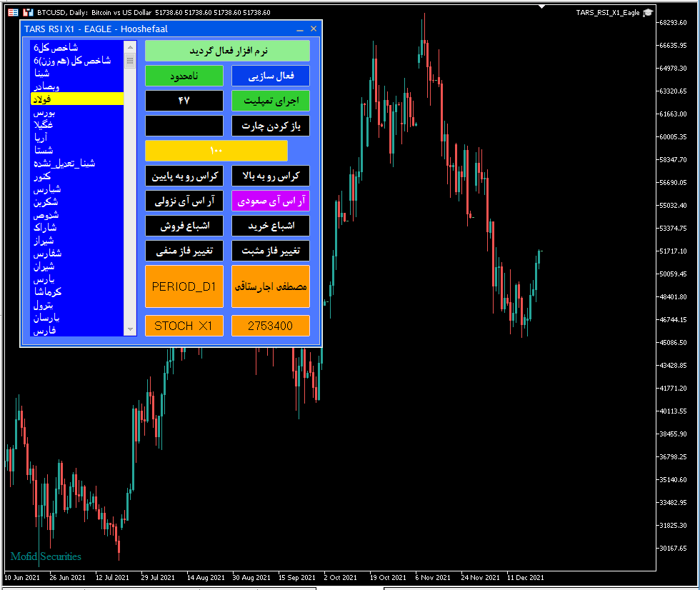Screen dimensions: 700x590
Task: Select شاراک in the symbol list
Action: click(77, 228)
